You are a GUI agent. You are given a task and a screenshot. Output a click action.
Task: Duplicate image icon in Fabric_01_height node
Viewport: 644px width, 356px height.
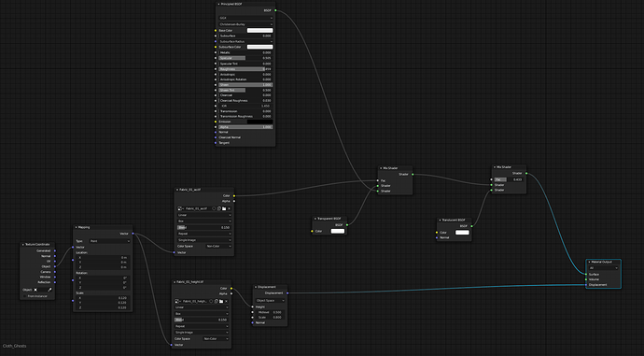(x=216, y=301)
